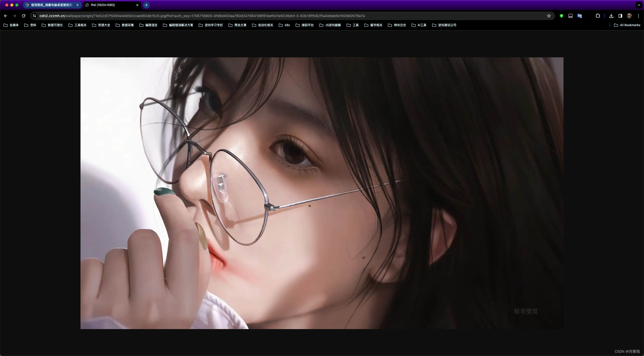Open the All Bookmarks folder
This screenshot has width=644, height=356.
pos(627,25)
